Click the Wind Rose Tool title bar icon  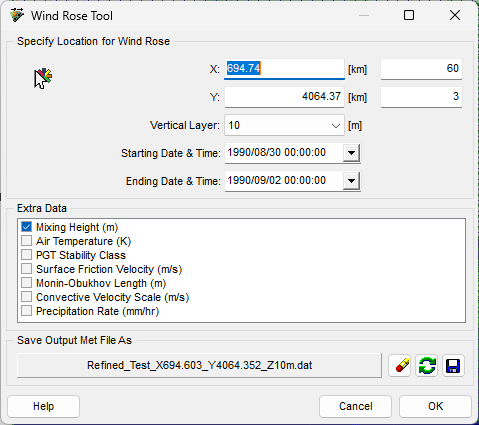[x=17, y=15]
